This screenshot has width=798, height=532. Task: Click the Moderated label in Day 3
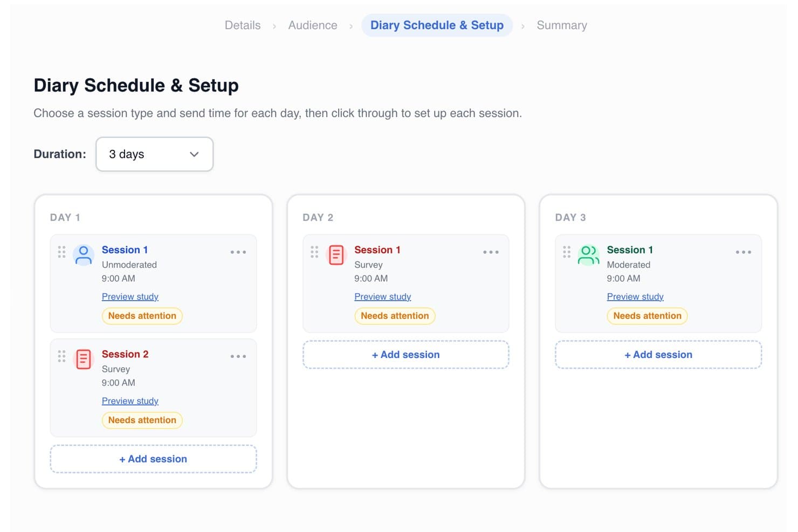pos(629,265)
